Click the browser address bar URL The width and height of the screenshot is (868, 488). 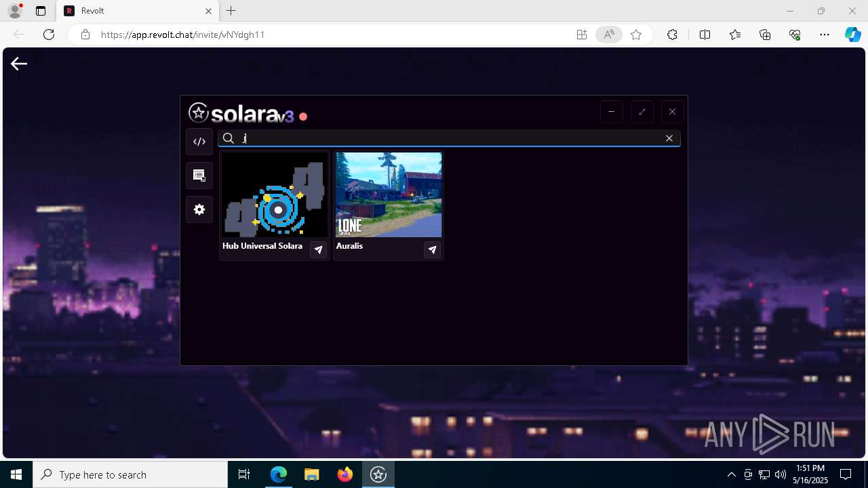182,35
